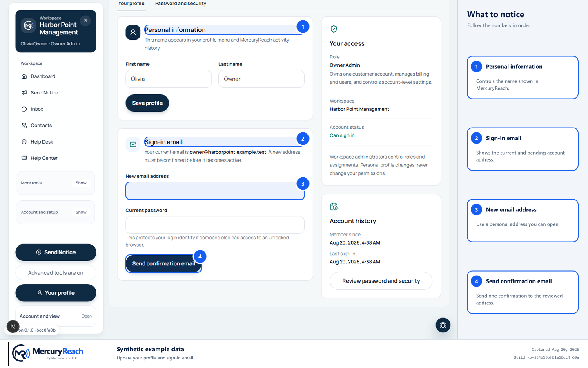Image resolution: width=588 pixels, height=368 pixels.
Task: Click the Help Center book icon
Action: [x=24, y=158]
